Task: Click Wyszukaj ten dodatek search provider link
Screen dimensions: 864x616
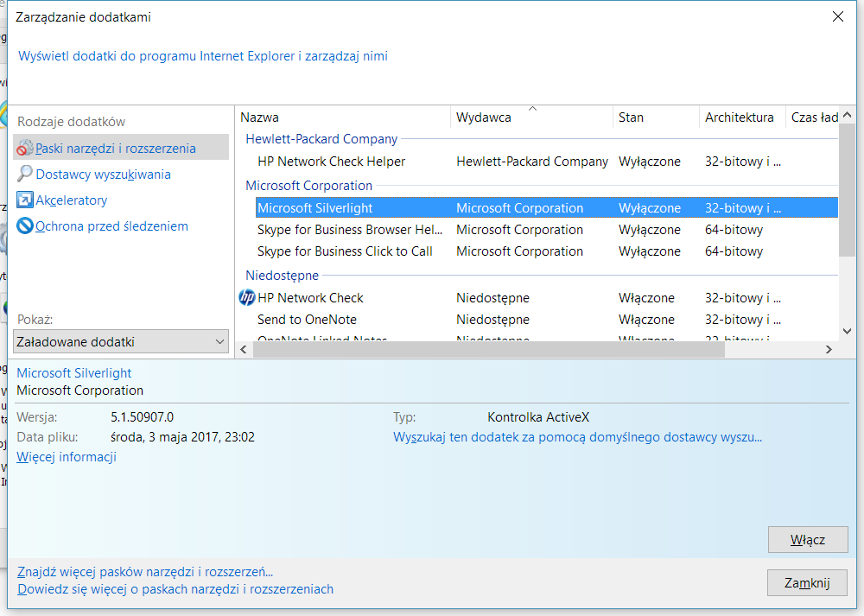Action: click(x=577, y=437)
